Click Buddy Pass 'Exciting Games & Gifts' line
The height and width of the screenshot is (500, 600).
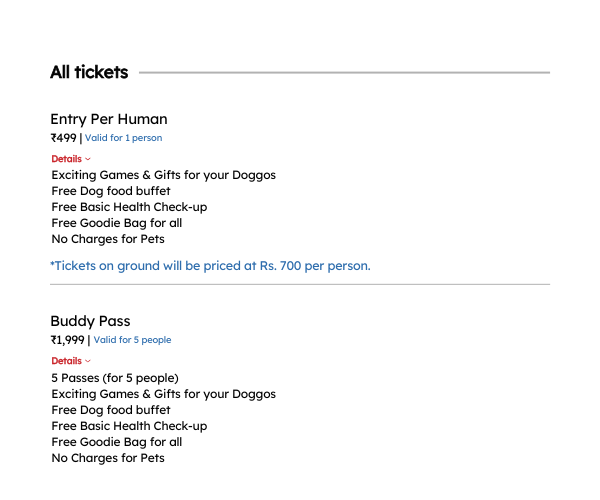164,394
